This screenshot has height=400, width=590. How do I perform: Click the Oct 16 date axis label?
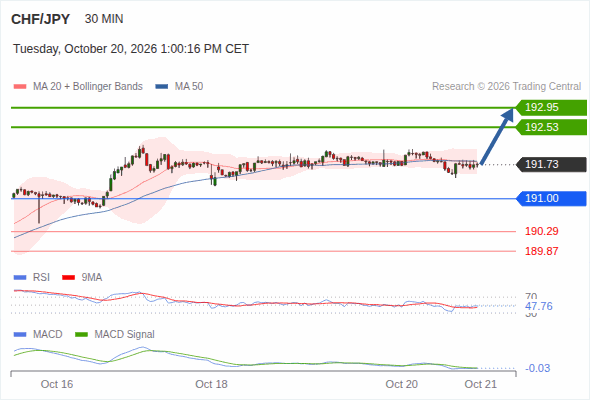click(x=57, y=384)
